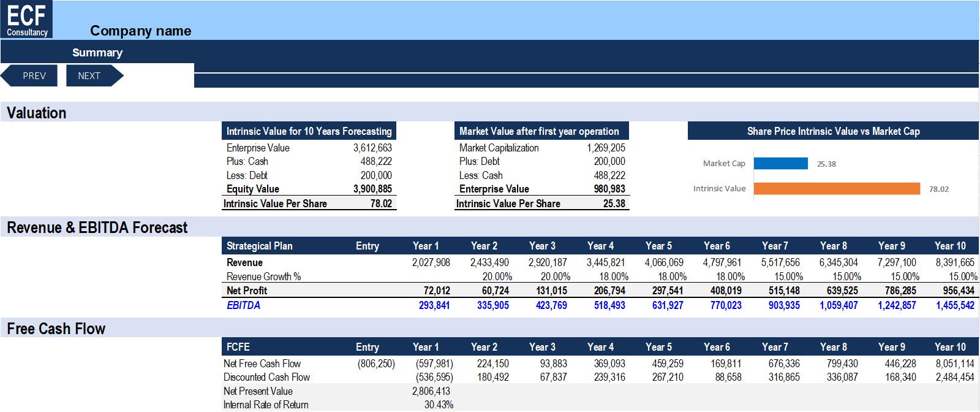Click the Valuation section heading

point(36,113)
